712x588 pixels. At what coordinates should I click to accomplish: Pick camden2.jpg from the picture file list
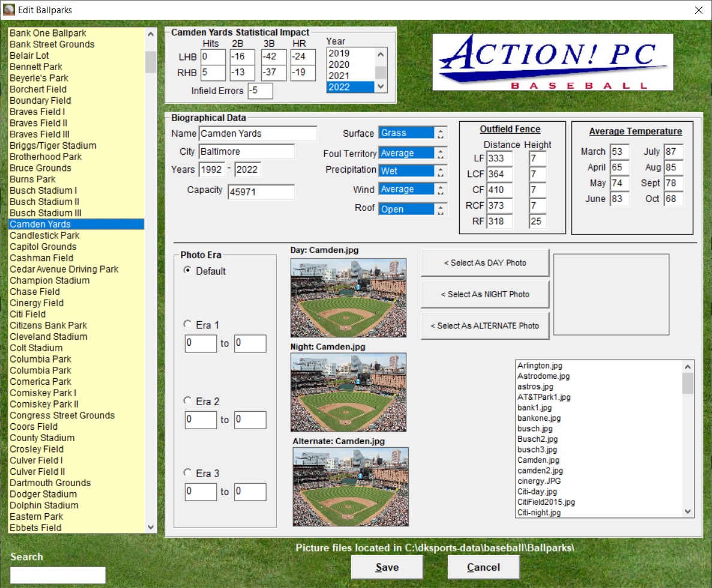point(540,471)
